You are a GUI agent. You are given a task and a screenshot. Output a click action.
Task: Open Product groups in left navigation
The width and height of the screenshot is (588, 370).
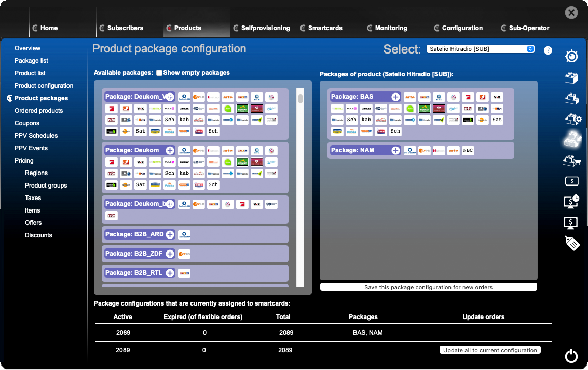(x=46, y=186)
